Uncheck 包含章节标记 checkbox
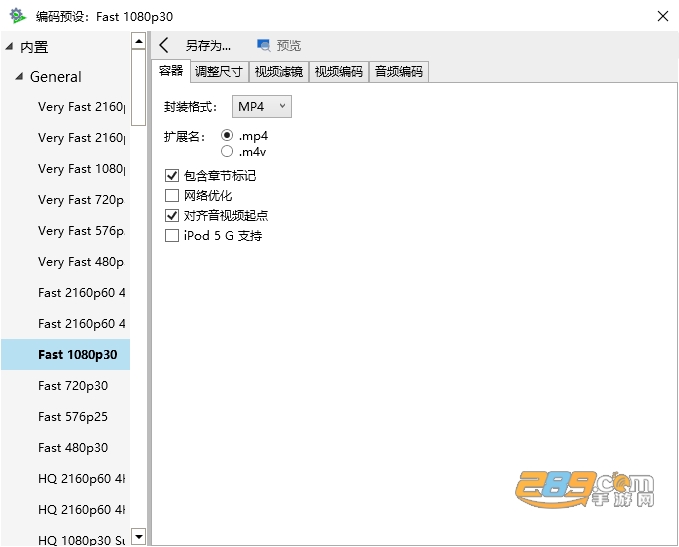Image resolution: width=679 pixels, height=547 pixels. pyautogui.click(x=172, y=175)
